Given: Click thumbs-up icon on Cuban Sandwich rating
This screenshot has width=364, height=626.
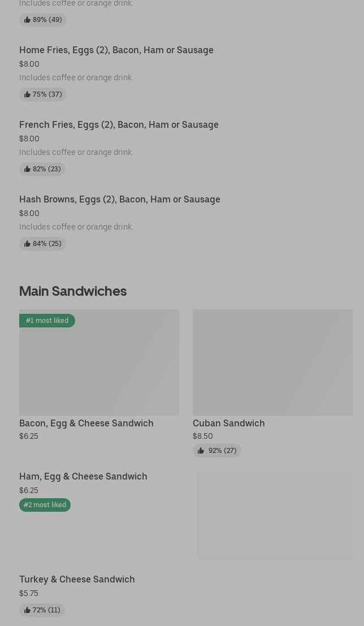Looking at the screenshot, I should (x=201, y=451).
